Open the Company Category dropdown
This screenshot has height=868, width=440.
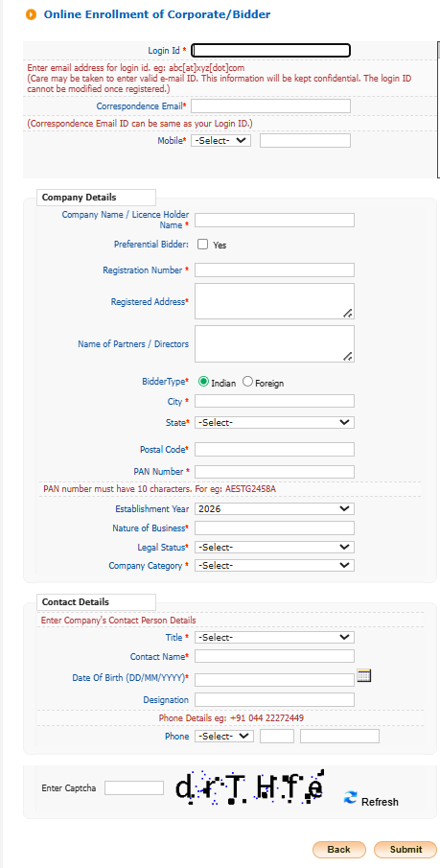click(x=274, y=565)
